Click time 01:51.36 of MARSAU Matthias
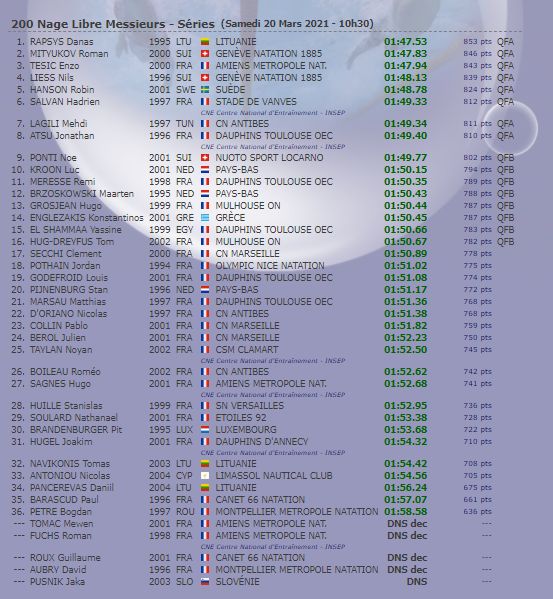 click(406, 302)
